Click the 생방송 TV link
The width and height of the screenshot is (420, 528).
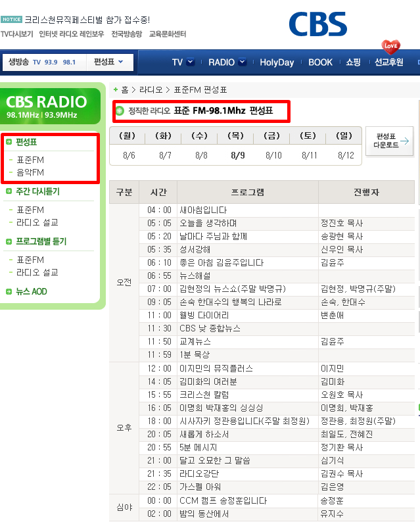tap(37, 62)
